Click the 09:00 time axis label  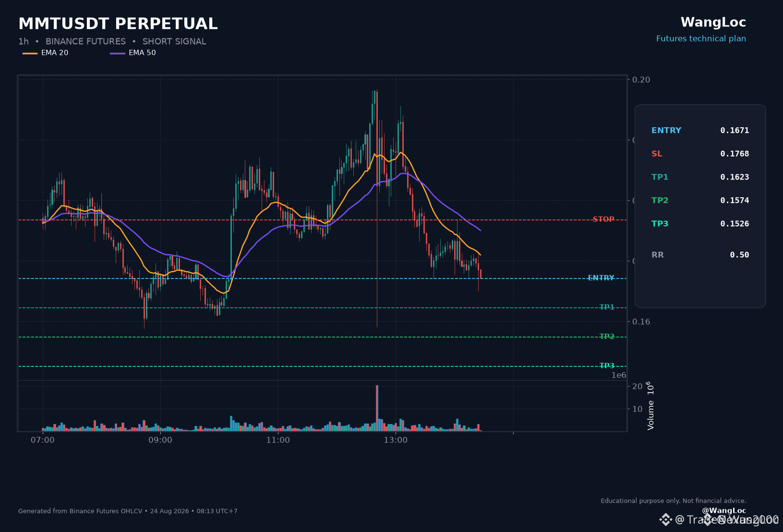pyautogui.click(x=160, y=440)
